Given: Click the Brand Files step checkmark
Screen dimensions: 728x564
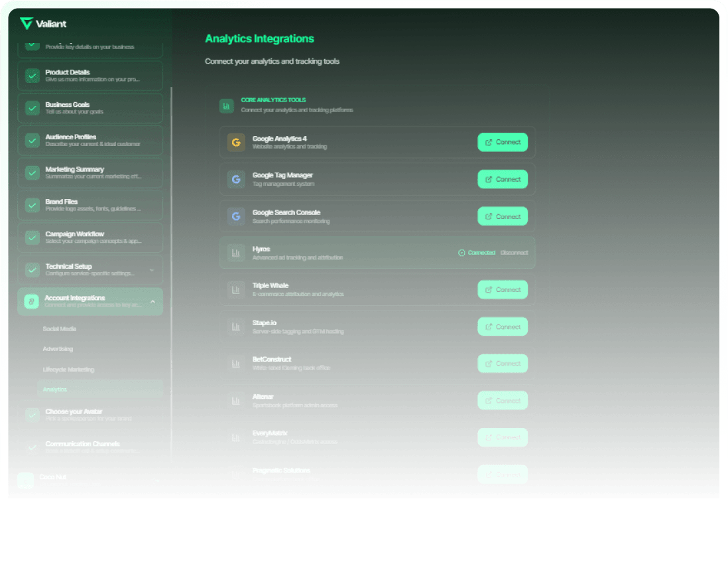Looking at the screenshot, I should pyautogui.click(x=32, y=205).
